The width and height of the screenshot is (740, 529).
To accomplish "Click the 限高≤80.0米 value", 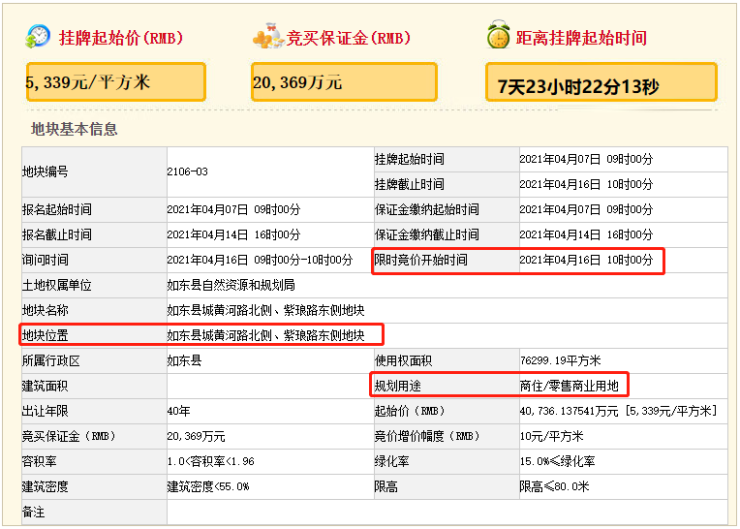I will (555, 487).
